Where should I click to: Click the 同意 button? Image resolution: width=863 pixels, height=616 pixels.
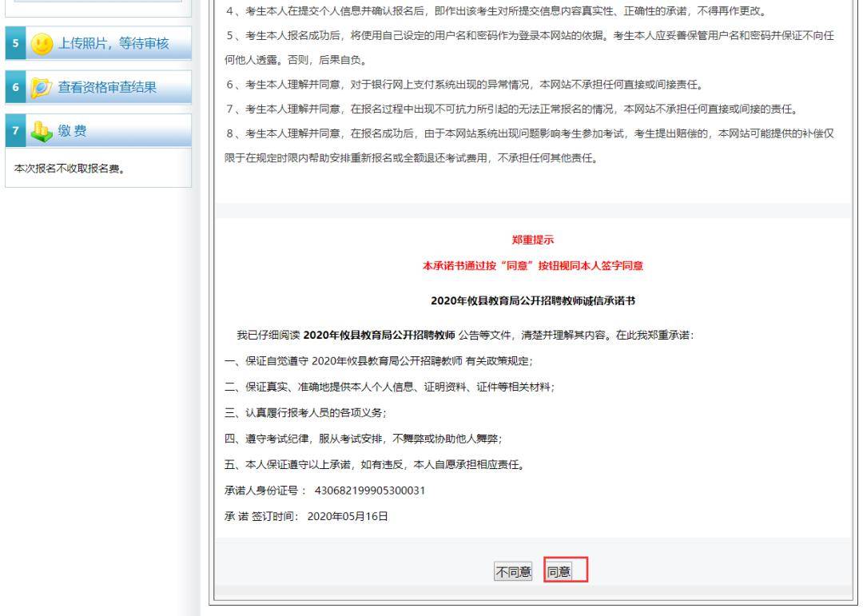[x=559, y=572]
